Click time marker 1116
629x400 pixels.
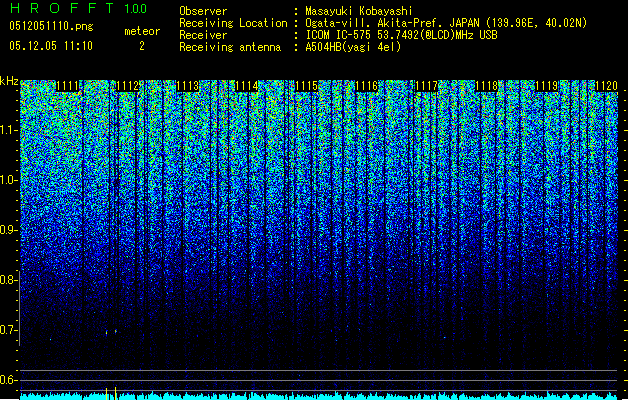[366, 86]
